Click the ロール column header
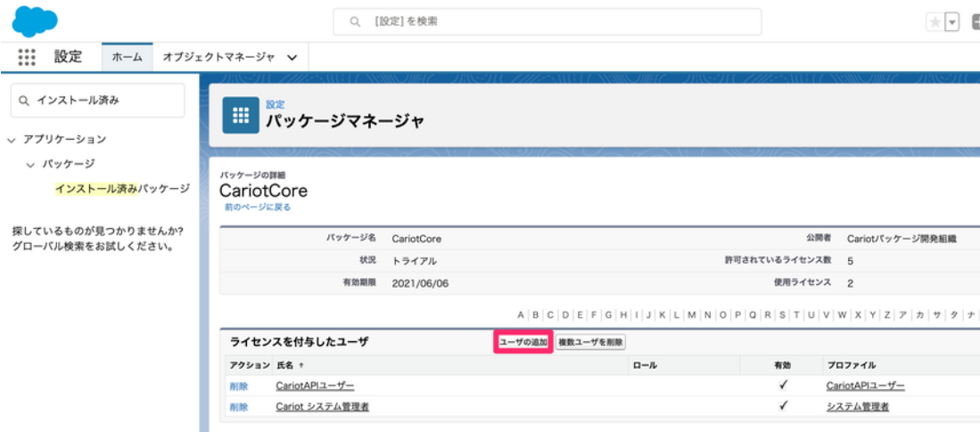The image size is (980, 432). tap(645, 365)
